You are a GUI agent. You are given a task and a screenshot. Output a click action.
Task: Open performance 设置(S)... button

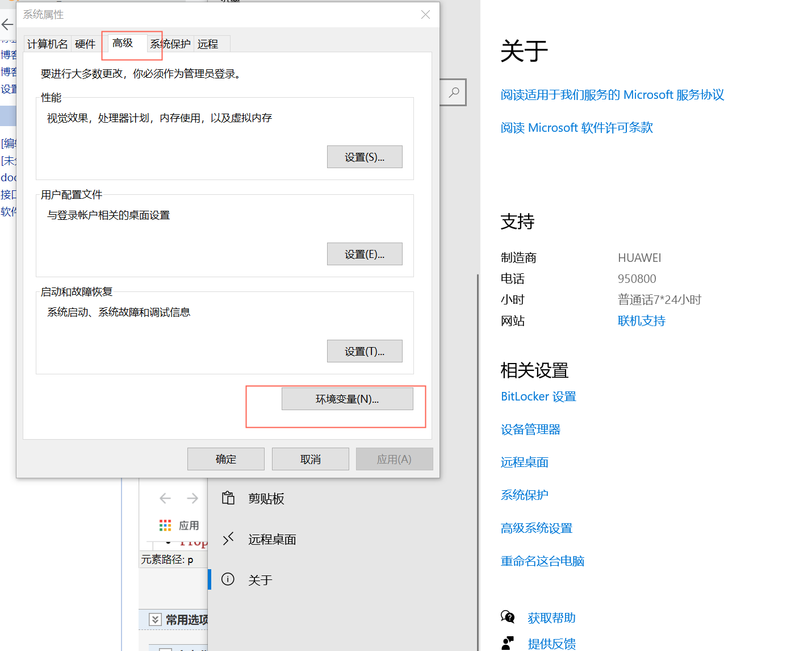(x=365, y=157)
